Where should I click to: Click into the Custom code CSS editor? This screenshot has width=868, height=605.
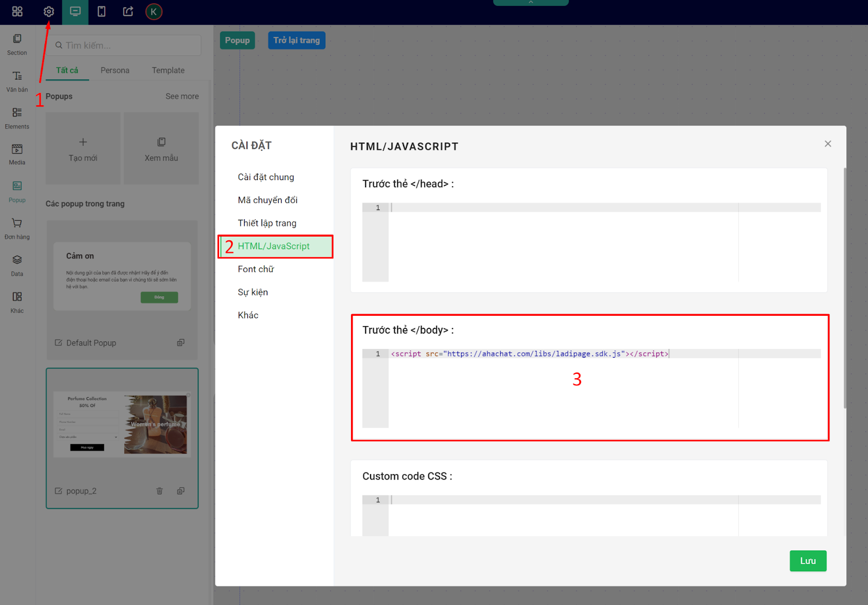tap(591, 515)
